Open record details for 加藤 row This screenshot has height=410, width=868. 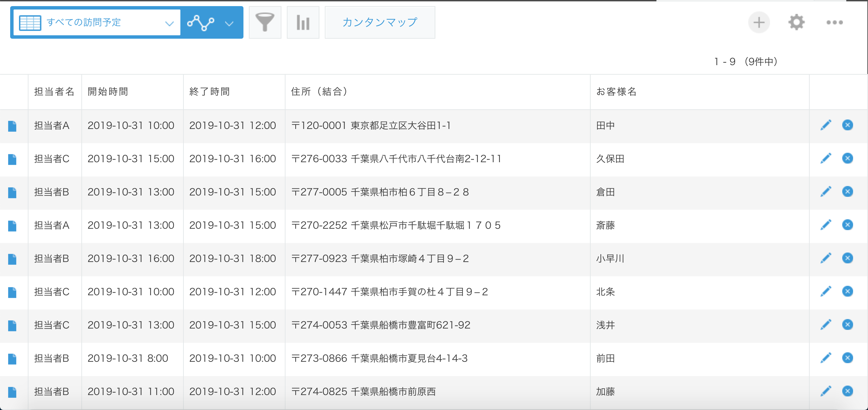[x=12, y=392]
